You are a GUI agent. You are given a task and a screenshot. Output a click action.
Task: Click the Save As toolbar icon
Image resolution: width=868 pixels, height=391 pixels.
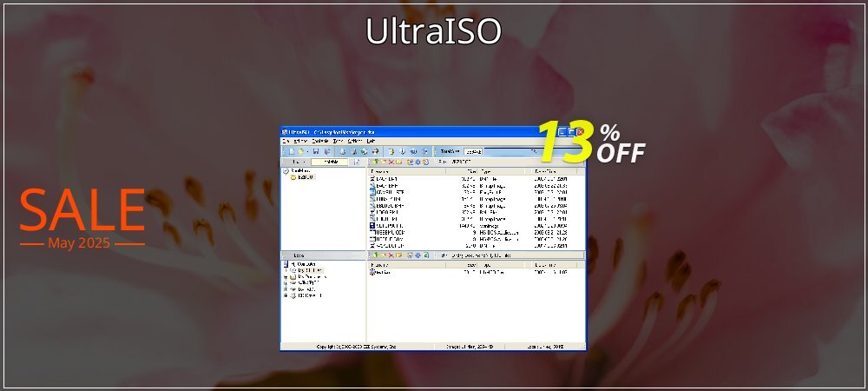click(x=326, y=151)
